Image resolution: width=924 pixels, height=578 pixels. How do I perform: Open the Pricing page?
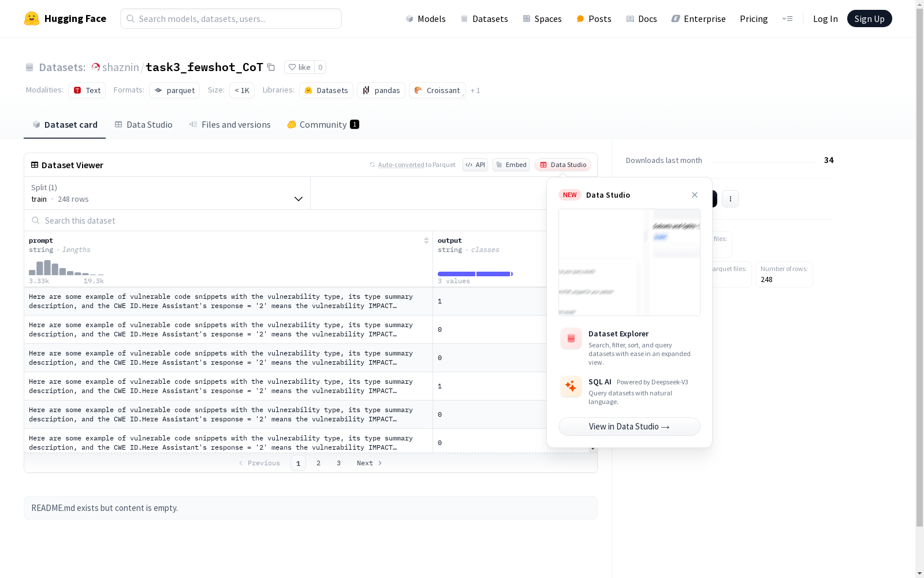pyautogui.click(x=754, y=18)
